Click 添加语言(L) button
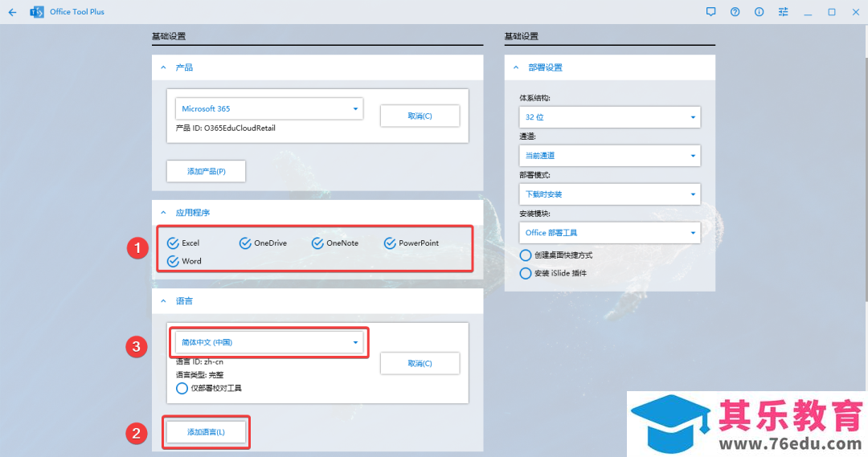 click(x=206, y=431)
